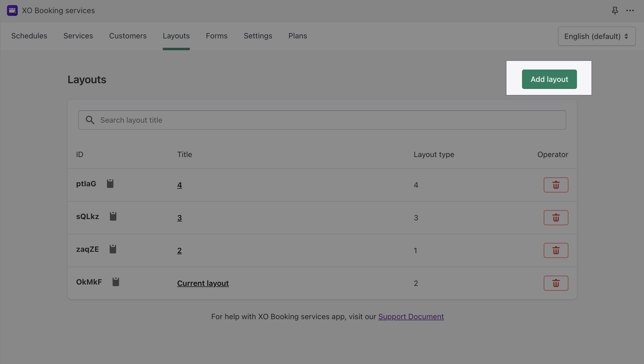
Task: Go to the Plans tab
Action: [297, 36]
